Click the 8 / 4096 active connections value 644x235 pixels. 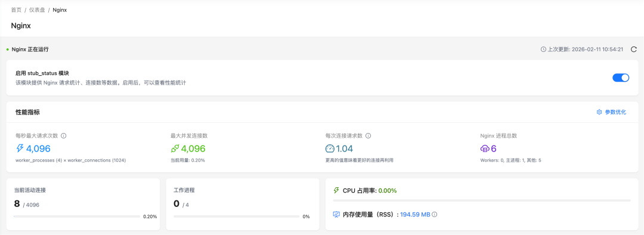[x=27, y=204]
